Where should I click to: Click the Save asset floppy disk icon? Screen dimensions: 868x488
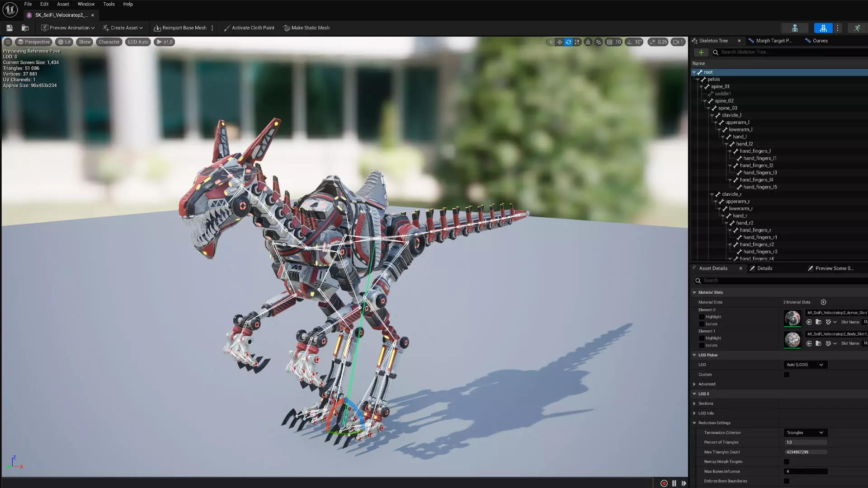pos(9,28)
